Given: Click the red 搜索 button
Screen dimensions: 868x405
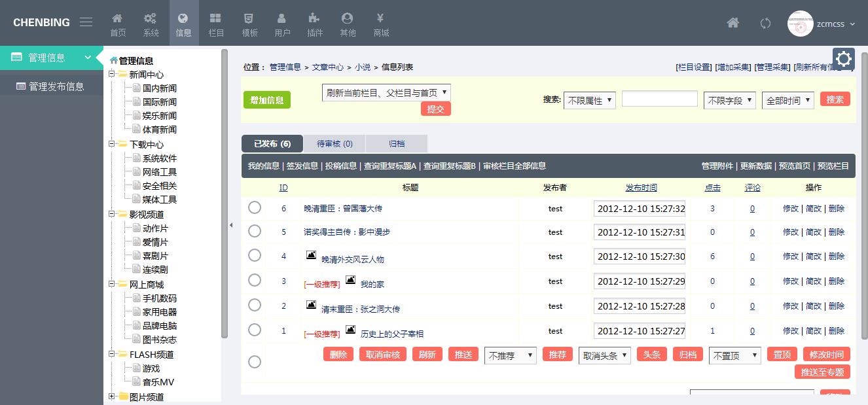Looking at the screenshot, I should (x=835, y=99).
